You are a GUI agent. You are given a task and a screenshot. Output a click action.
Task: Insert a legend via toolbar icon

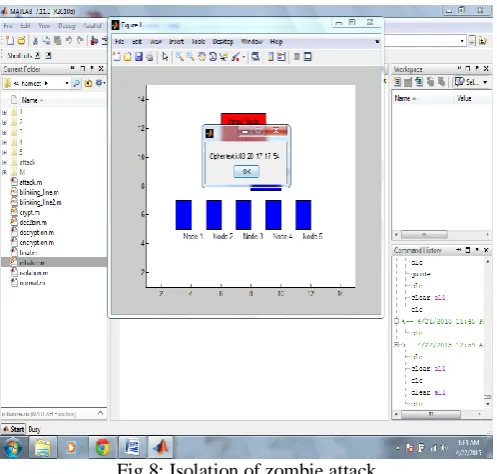click(x=282, y=57)
